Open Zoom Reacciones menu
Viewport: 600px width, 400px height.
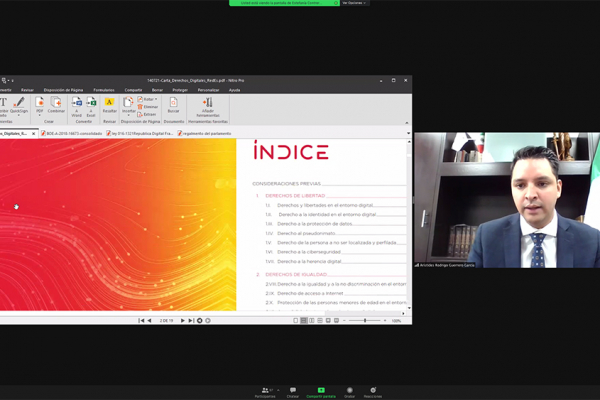point(373,392)
